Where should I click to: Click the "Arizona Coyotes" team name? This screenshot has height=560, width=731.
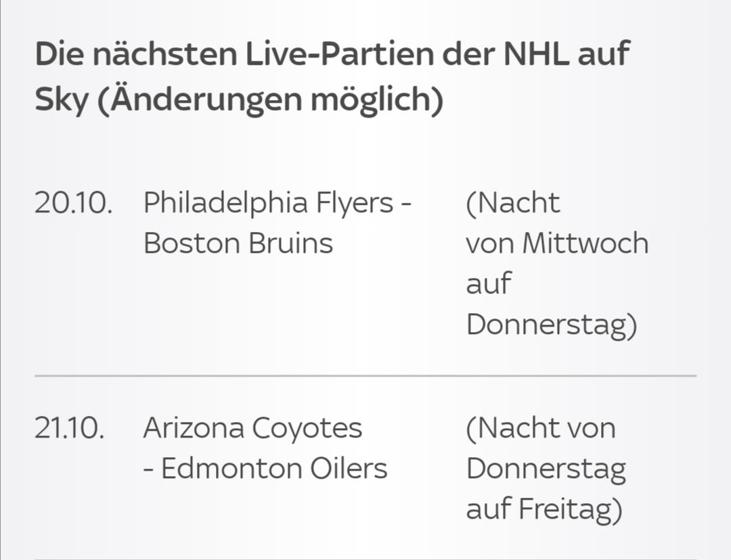click(x=252, y=428)
